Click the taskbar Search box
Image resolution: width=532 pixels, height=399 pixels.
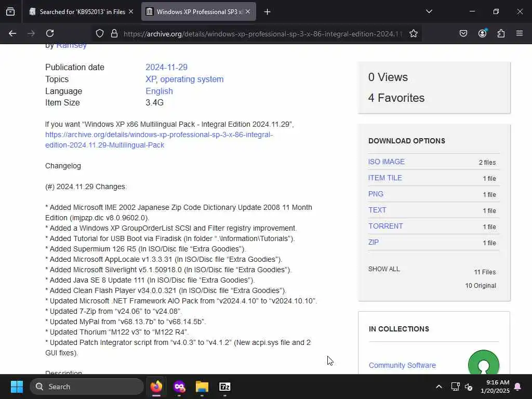click(x=87, y=387)
